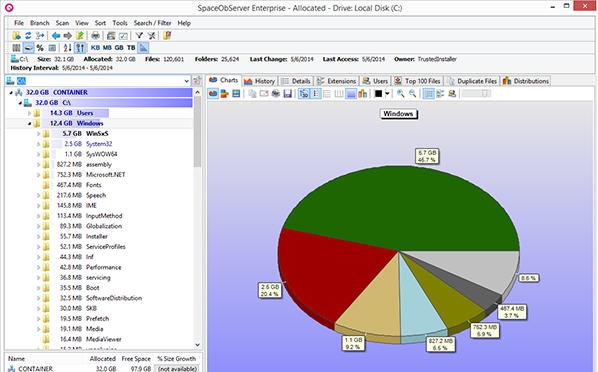Collapse the Windows folder node

[29, 124]
